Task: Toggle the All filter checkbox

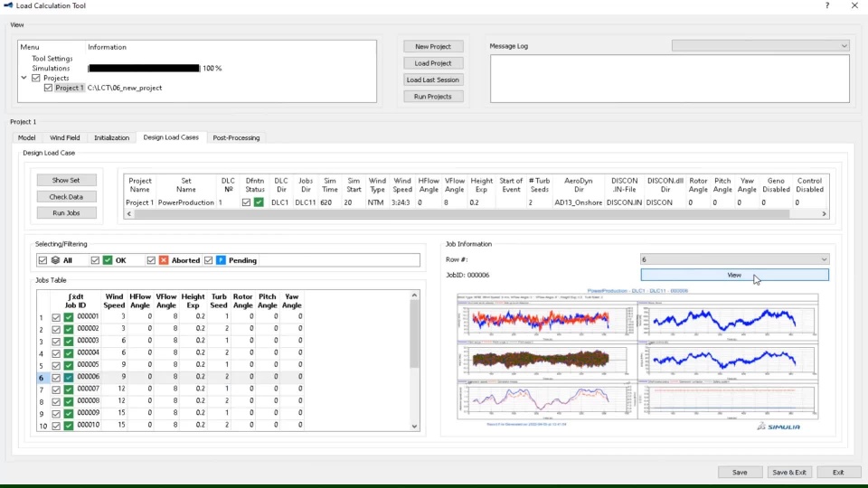Action: point(42,260)
